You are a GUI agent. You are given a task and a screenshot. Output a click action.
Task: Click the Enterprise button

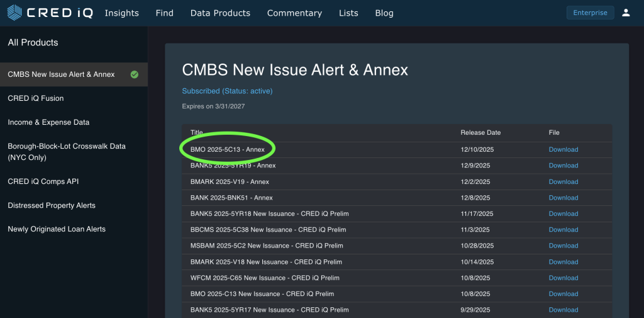[590, 13]
